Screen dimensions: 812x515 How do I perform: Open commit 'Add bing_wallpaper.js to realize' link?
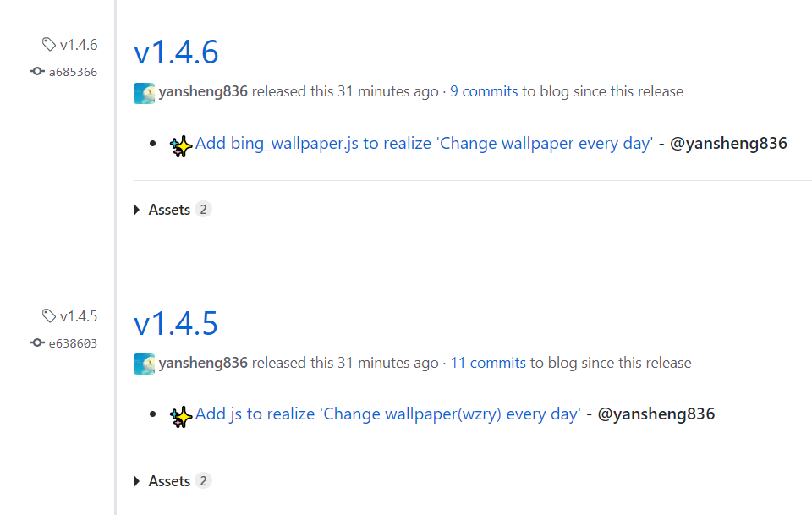point(424,144)
